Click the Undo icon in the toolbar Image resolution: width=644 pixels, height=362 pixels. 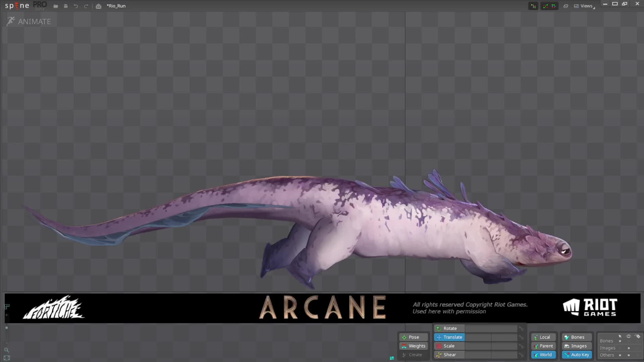tap(76, 6)
